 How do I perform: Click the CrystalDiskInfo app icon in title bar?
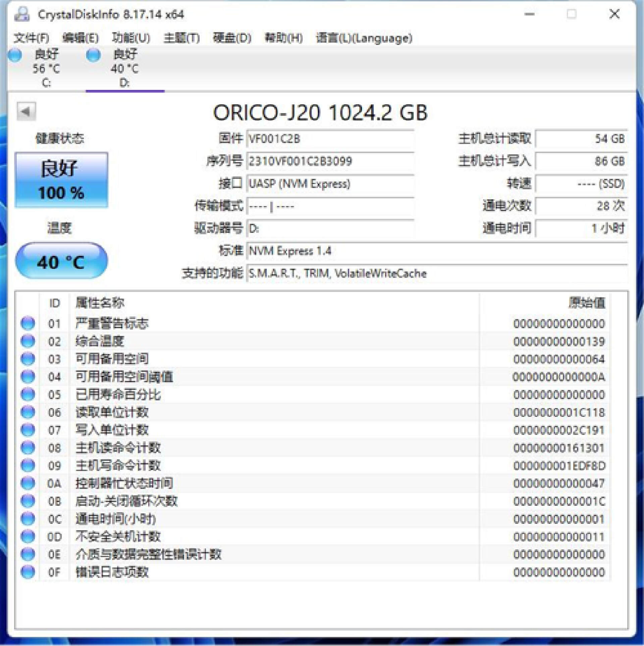point(22,14)
